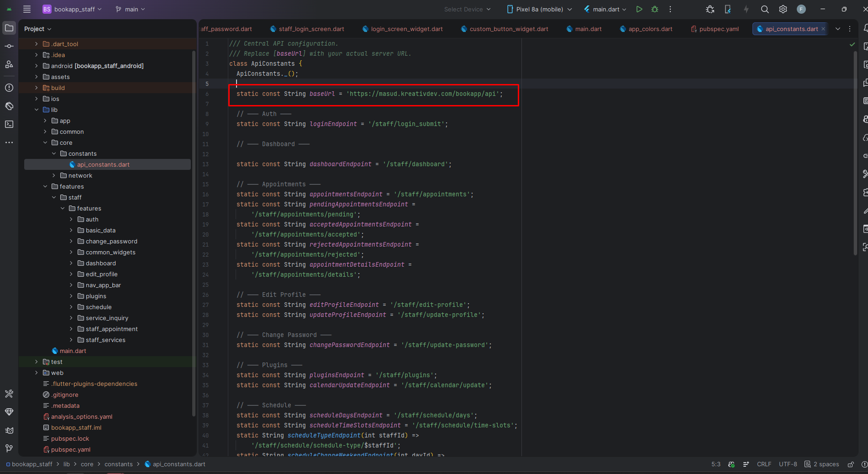This screenshot has width=868, height=474.
Task: Switch to pubspec.yaml editor tab
Action: click(x=715, y=29)
